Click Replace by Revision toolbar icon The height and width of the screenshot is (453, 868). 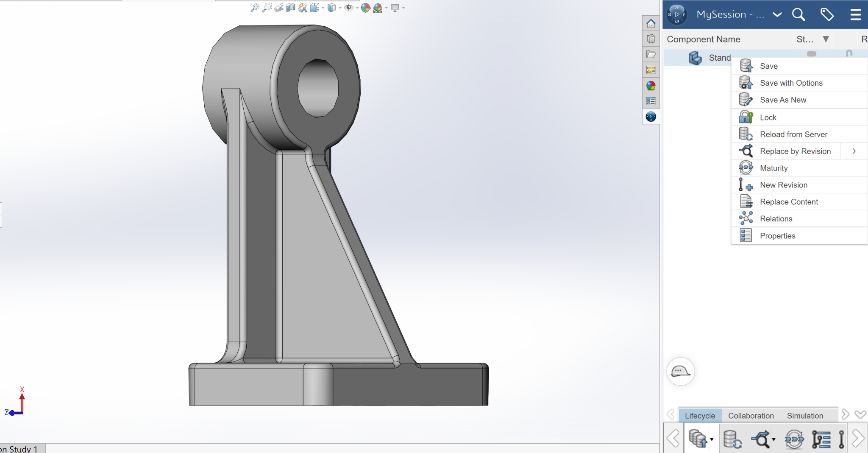click(761, 439)
